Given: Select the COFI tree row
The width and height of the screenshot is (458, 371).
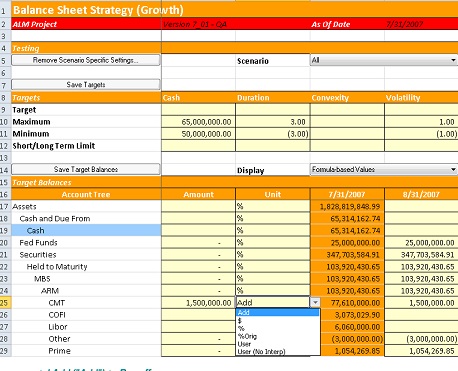Looking at the screenshot, I should (86, 315).
